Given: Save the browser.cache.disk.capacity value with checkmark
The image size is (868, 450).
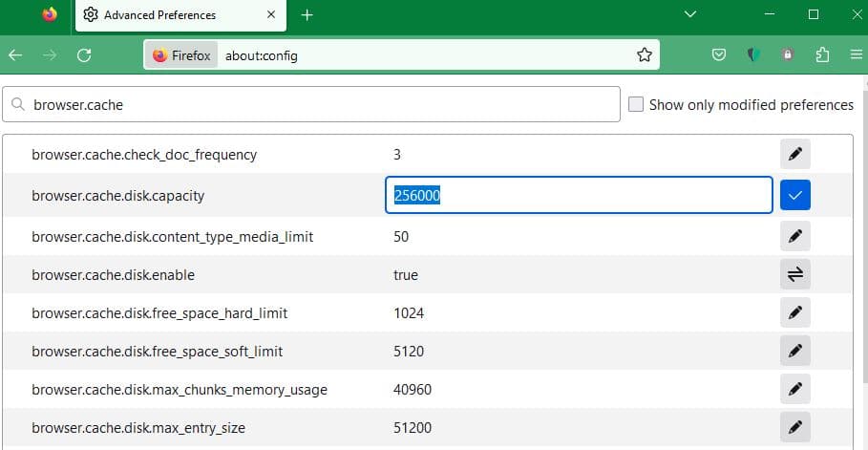Looking at the screenshot, I should [x=794, y=196].
